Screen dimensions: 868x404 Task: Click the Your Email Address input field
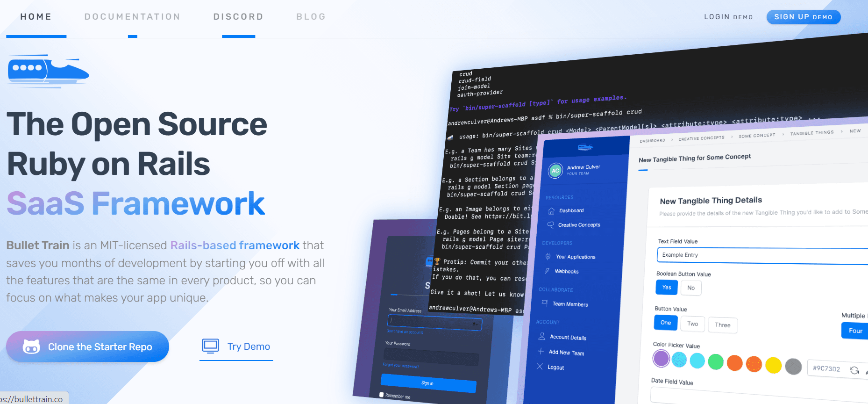pos(434,322)
